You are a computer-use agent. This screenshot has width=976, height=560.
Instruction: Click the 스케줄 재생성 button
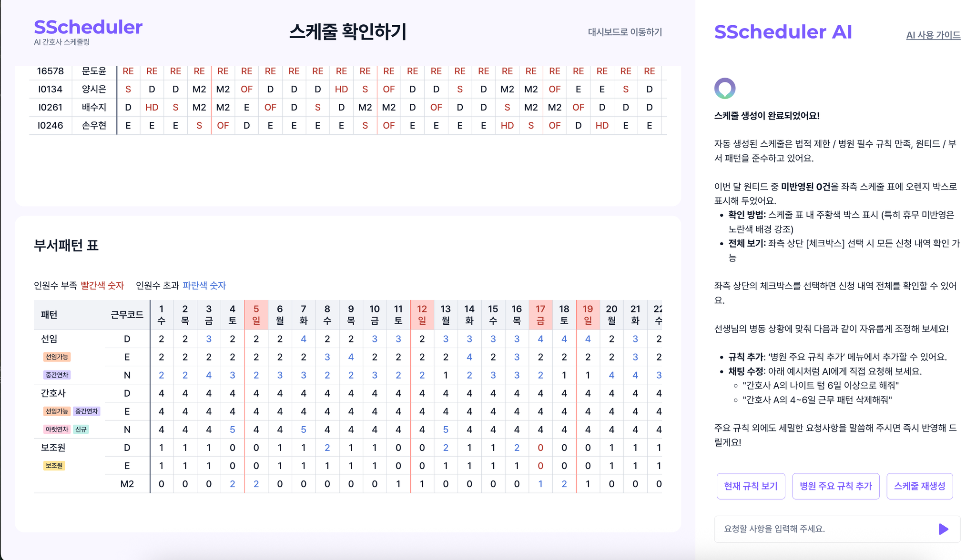click(920, 486)
